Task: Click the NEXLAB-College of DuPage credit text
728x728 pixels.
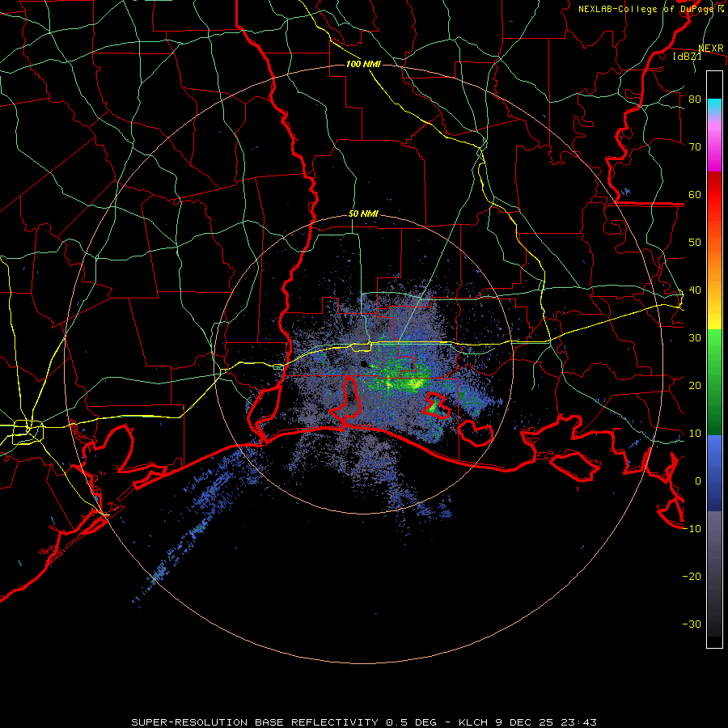Action: click(x=647, y=9)
